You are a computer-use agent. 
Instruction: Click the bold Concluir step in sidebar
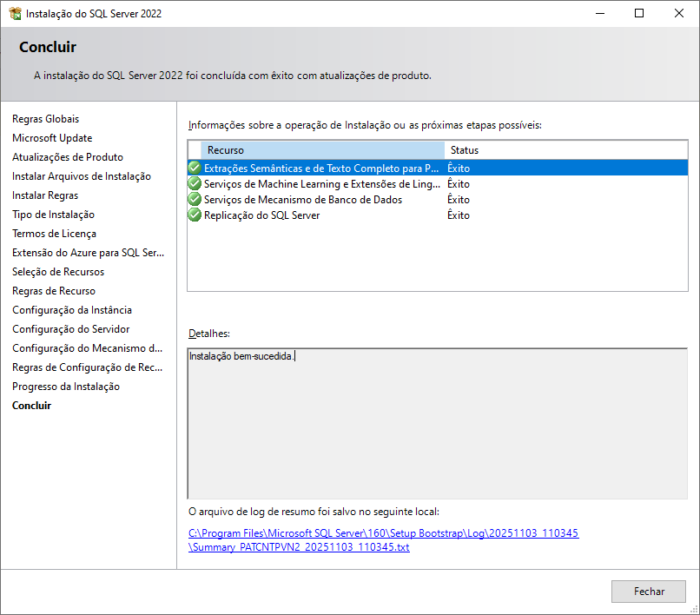pos(31,406)
